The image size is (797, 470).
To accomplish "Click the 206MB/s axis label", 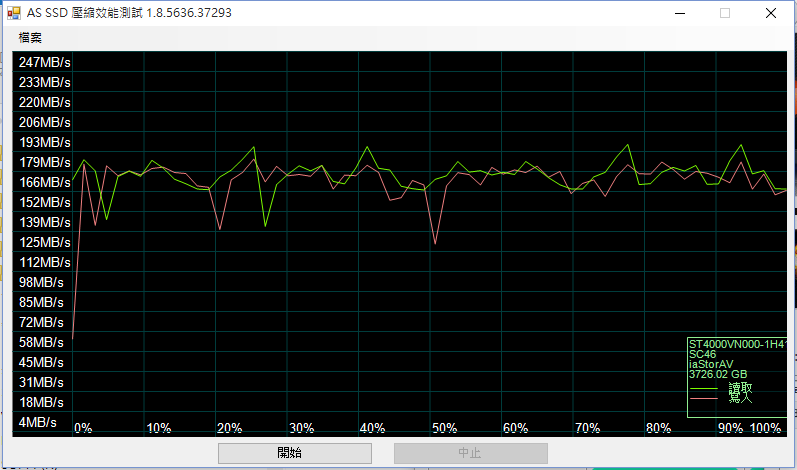I will [45, 122].
